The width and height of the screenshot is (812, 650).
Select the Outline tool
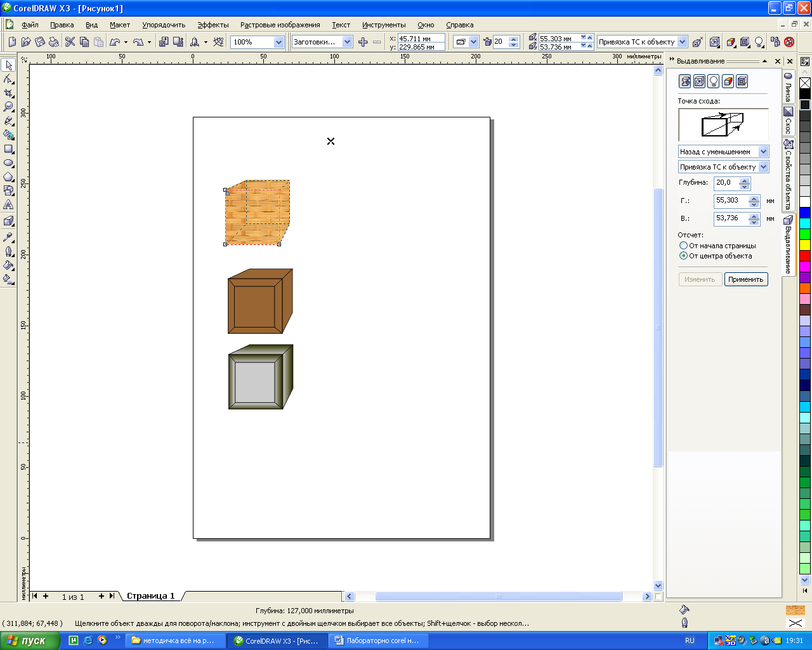pyautogui.click(x=8, y=251)
